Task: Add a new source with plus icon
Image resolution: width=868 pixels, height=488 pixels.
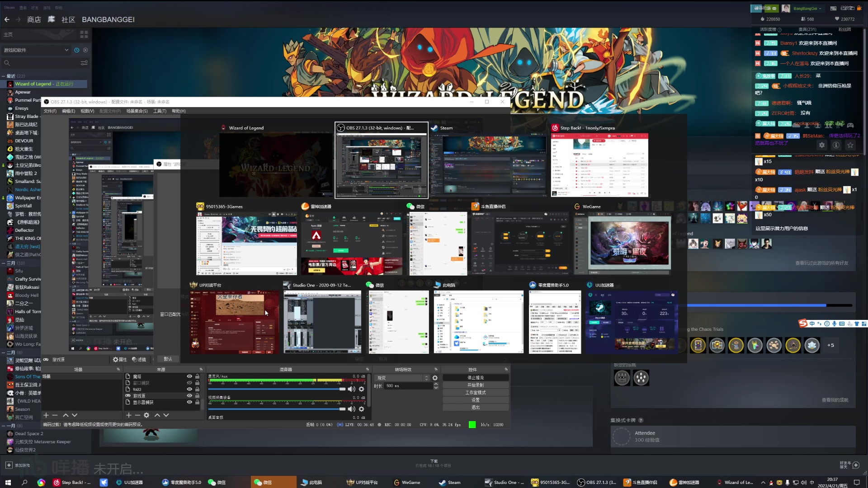Action: [128, 415]
